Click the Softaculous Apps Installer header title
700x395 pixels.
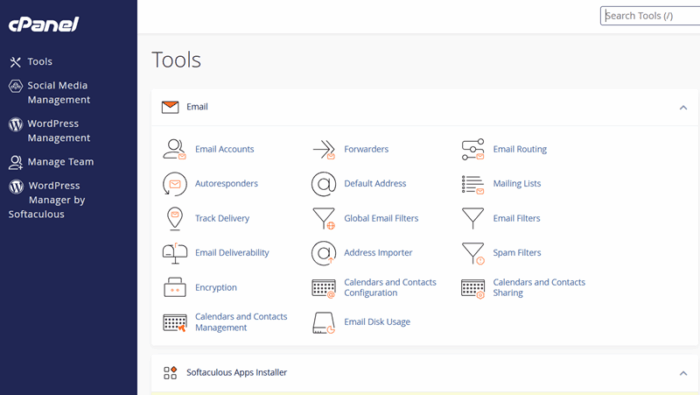pos(237,372)
